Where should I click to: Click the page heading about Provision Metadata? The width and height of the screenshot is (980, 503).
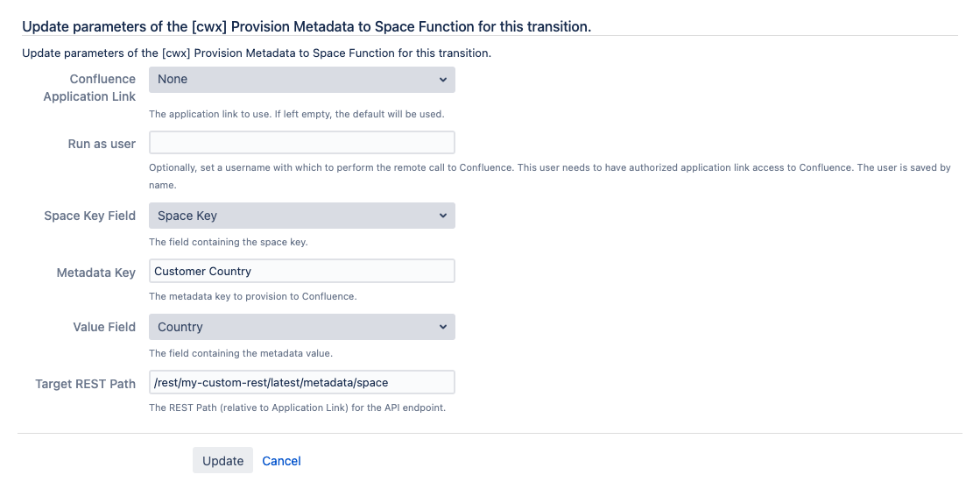tap(307, 27)
